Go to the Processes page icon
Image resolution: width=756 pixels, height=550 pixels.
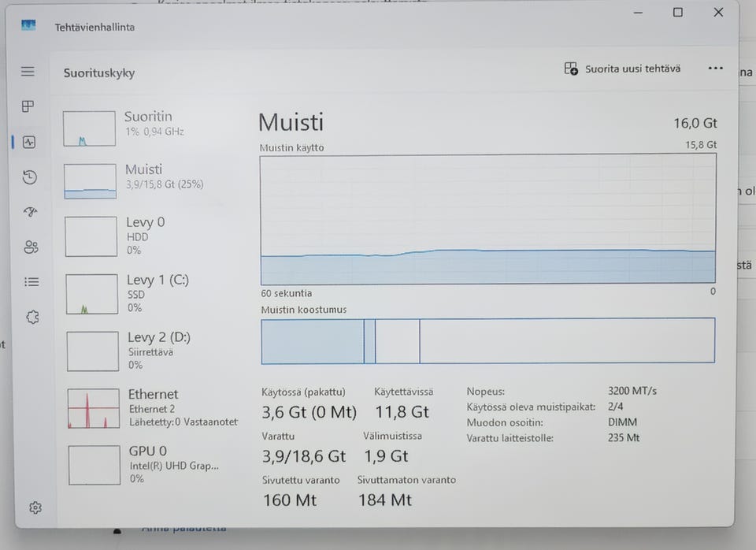coord(28,106)
